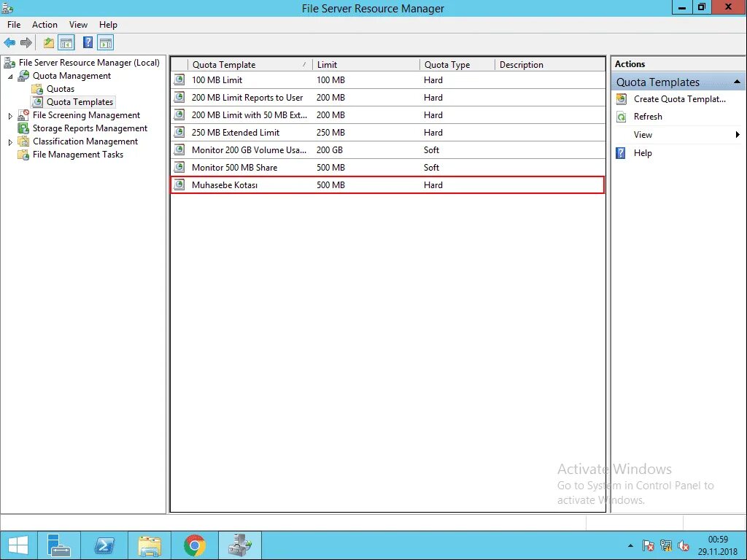The width and height of the screenshot is (747, 560).
Task: Toggle the Show/Hide Action Pane toolbar icon
Action: (x=106, y=43)
